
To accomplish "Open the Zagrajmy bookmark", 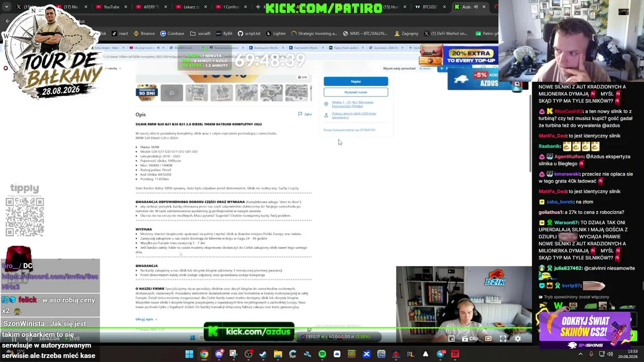I will coord(407,34).
